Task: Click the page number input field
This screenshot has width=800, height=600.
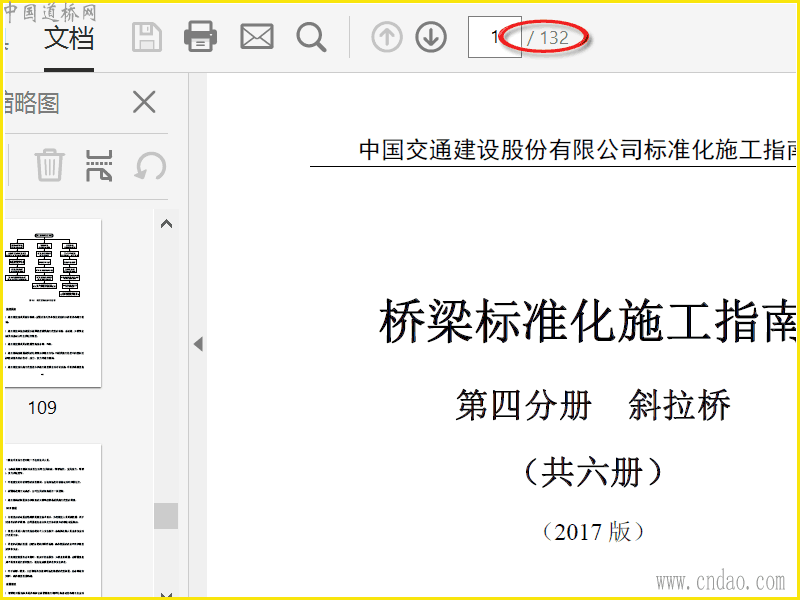Action: coord(494,37)
